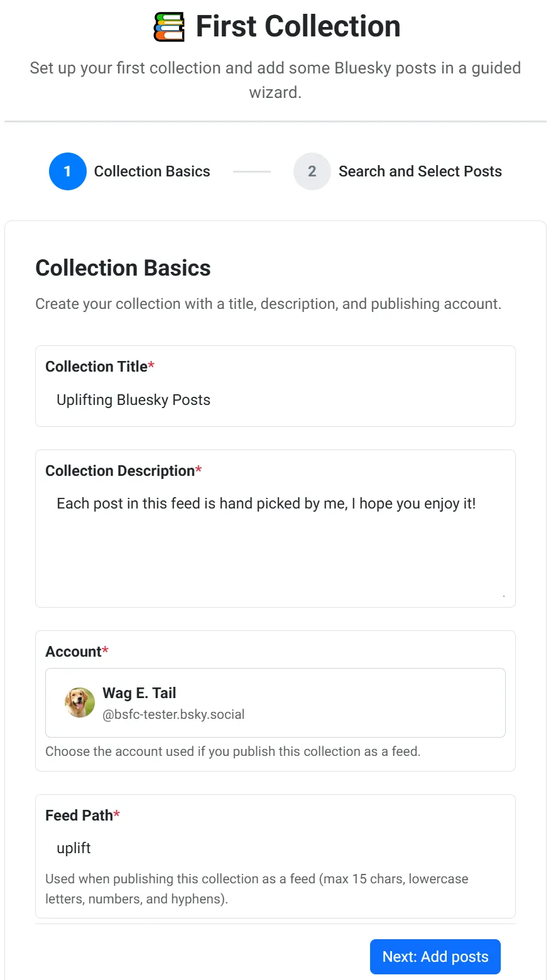Focus the Feed Path input containing uplift
The image size is (551, 980).
275,848
